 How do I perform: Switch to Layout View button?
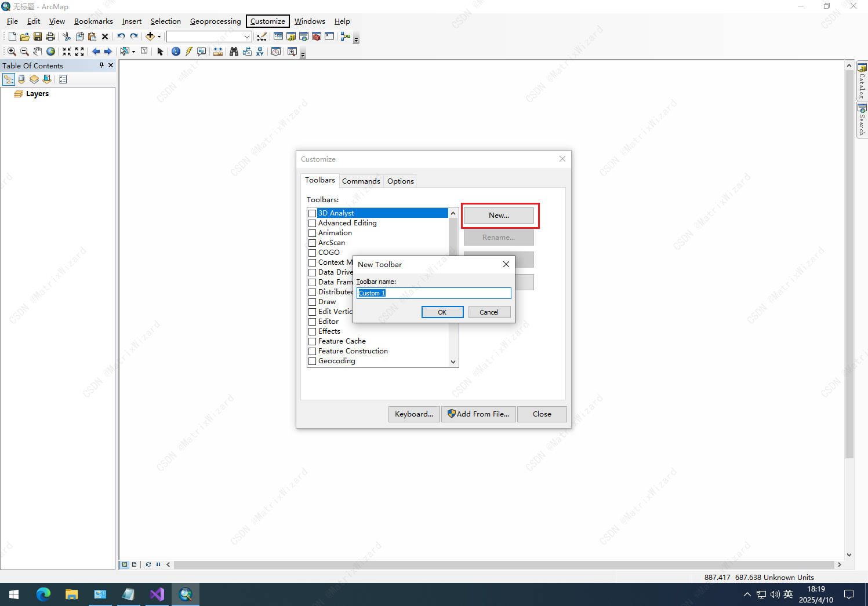point(134,564)
